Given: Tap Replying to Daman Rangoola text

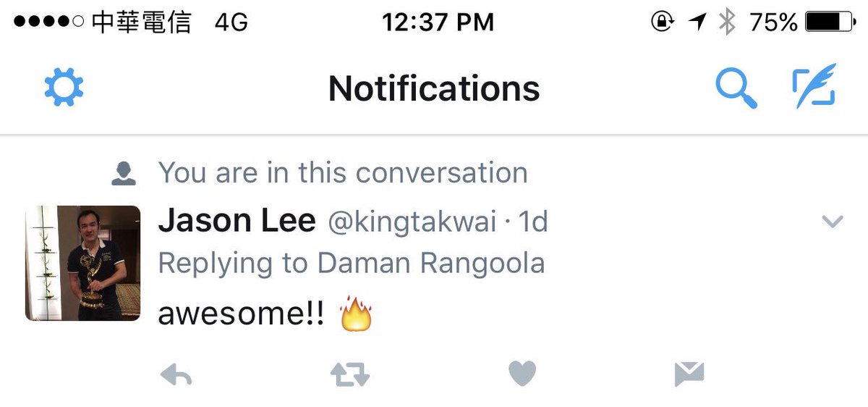Looking at the screenshot, I should pos(352,264).
